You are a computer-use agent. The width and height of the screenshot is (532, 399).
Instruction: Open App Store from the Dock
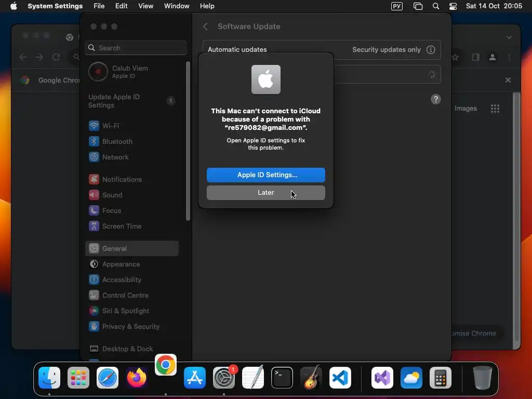coord(195,378)
